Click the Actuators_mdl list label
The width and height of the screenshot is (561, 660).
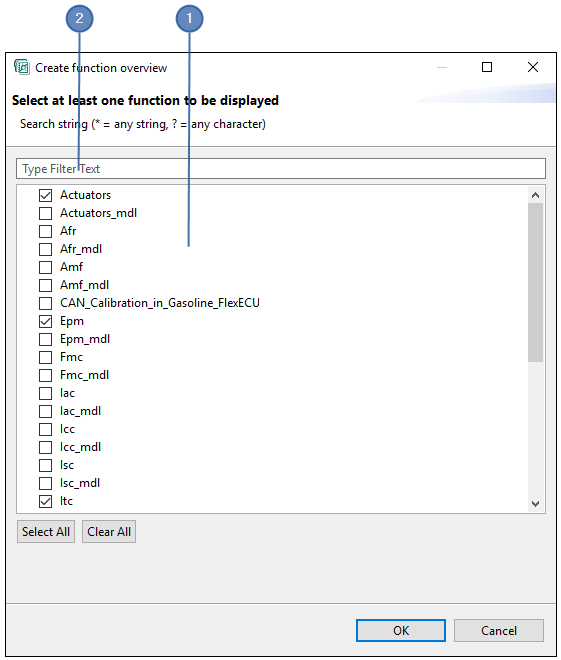click(x=98, y=213)
